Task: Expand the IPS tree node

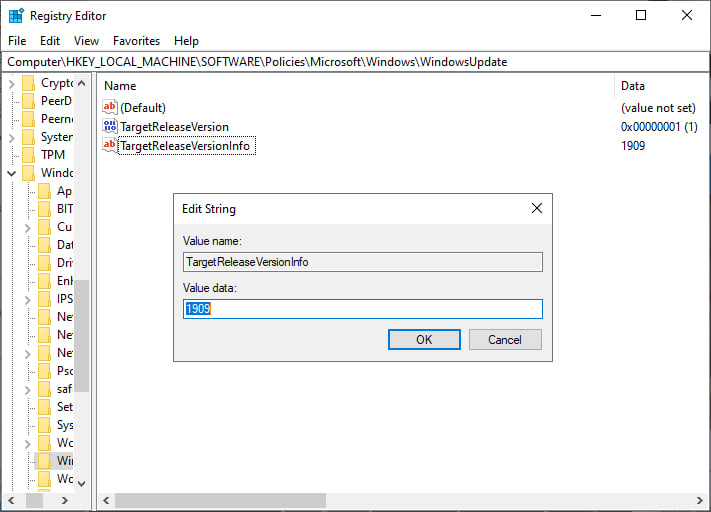Action: [28, 299]
